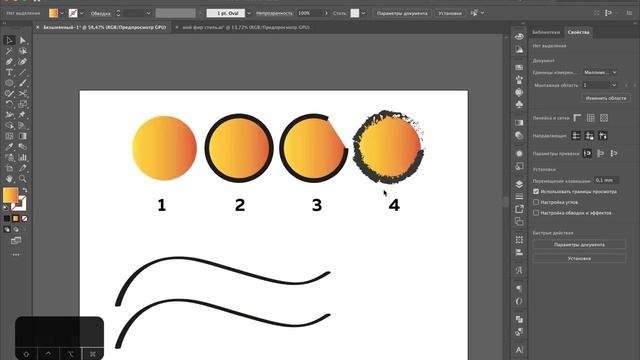640x360 pixels.
Task: Click 'Параметры документа' quick action button
Action: click(579, 244)
